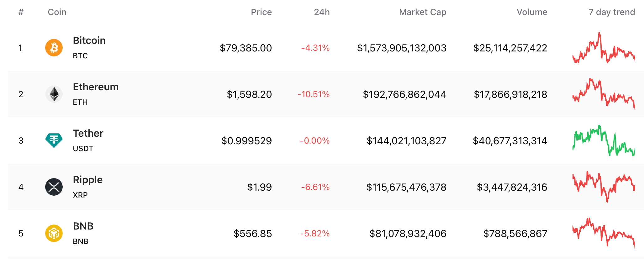644x259 pixels.
Task: Click the Bitcoin BTC logo
Action: pyautogui.click(x=54, y=48)
